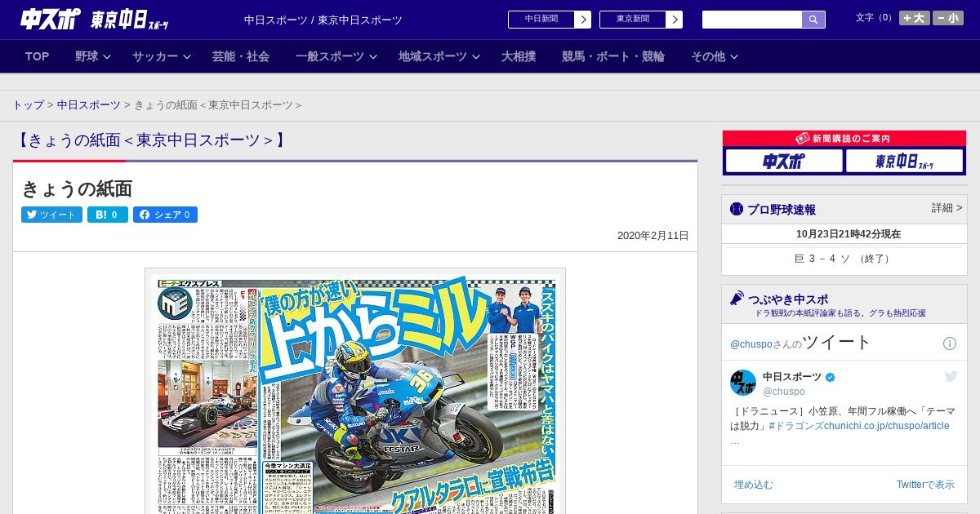Click the 中スポ subscription banner button
This screenshot has width=980, height=514.
pyautogui.click(x=784, y=161)
